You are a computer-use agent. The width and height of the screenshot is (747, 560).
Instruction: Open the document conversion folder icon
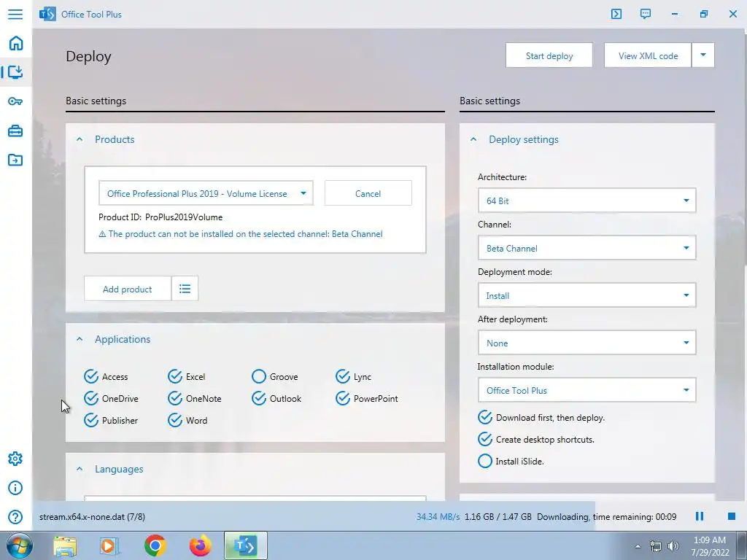coord(15,160)
